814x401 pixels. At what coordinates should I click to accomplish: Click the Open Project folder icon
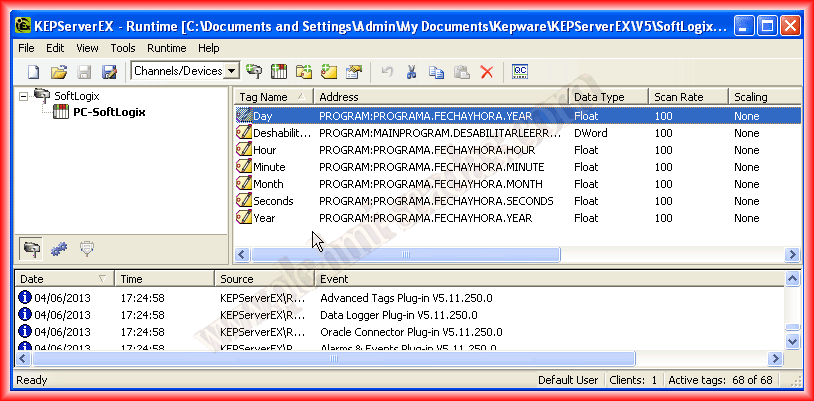coord(59,71)
